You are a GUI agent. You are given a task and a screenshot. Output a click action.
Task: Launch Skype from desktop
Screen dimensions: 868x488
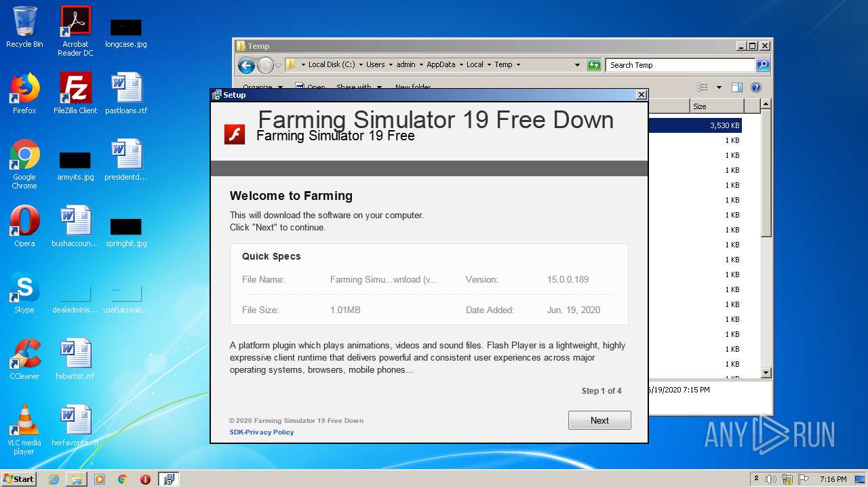[x=24, y=293]
